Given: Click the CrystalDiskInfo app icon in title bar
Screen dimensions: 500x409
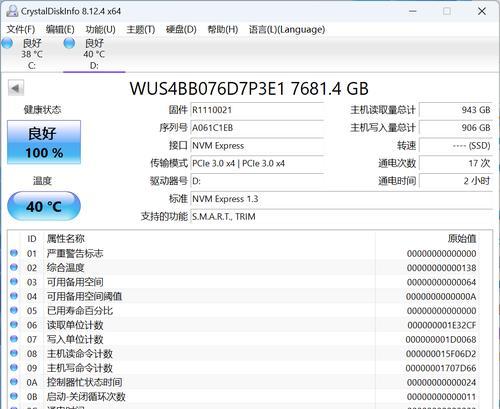Looking at the screenshot, I should (12, 11).
